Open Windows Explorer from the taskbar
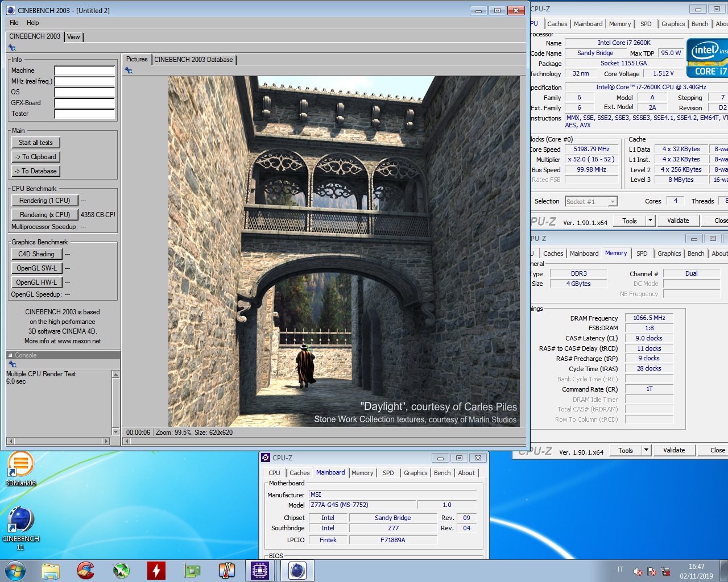728x582 pixels. click(51, 571)
